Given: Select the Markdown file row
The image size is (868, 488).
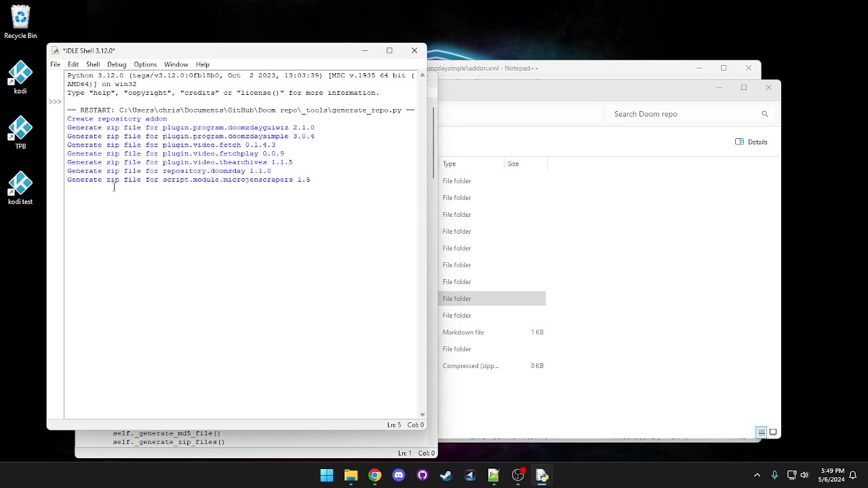Looking at the screenshot, I should [492, 332].
